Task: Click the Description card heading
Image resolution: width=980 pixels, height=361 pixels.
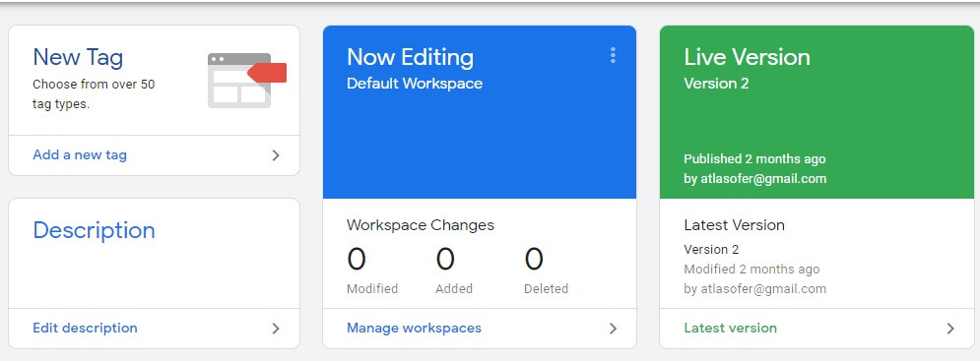Action: [94, 230]
